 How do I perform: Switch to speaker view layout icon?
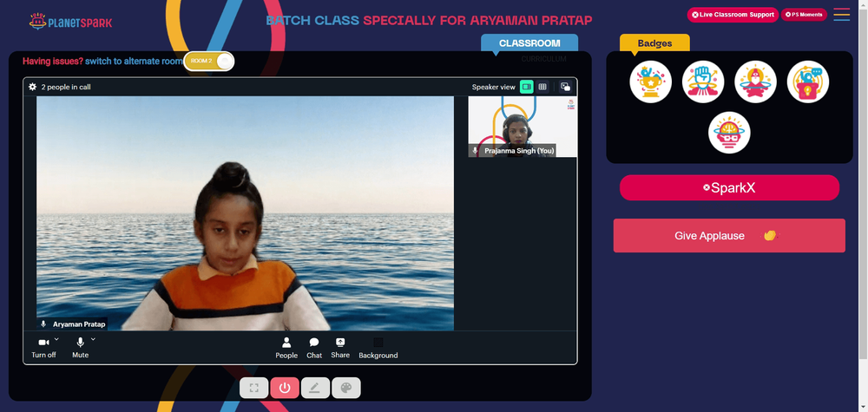pos(527,87)
